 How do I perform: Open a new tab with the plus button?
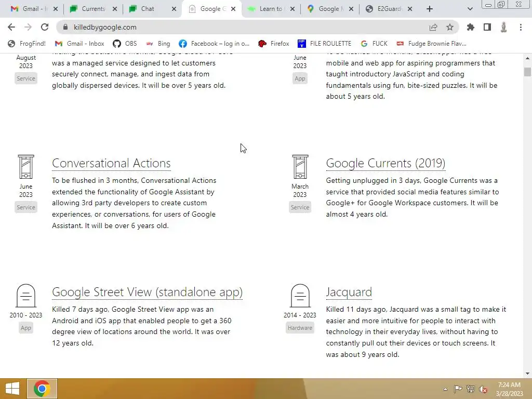point(430,9)
